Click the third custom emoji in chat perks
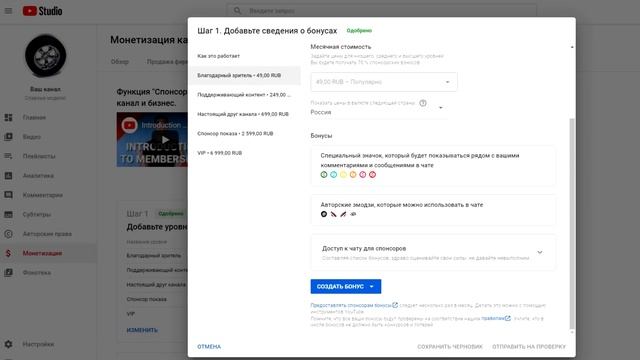The image size is (640, 360). 343,214
